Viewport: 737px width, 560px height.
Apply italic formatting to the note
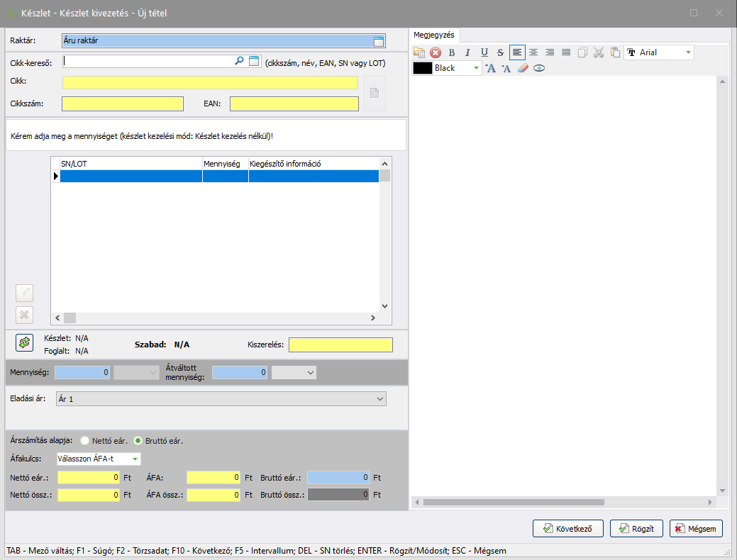467,52
